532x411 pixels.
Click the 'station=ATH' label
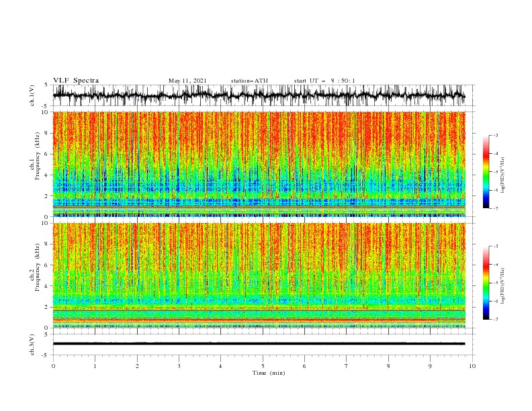point(249,81)
